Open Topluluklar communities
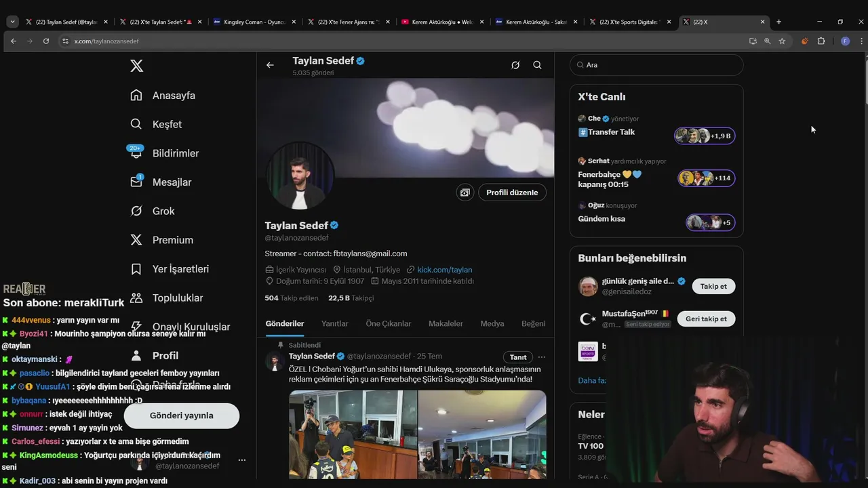This screenshot has height=488, width=868. tap(167, 298)
